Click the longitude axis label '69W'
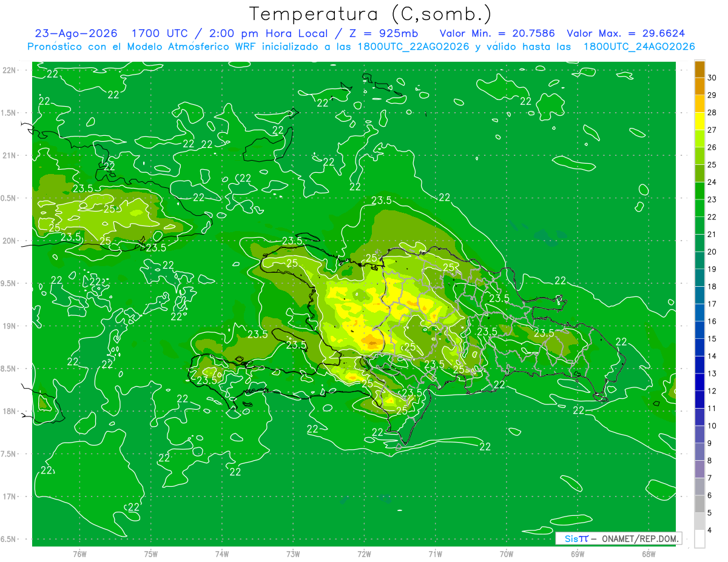 (577, 554)
